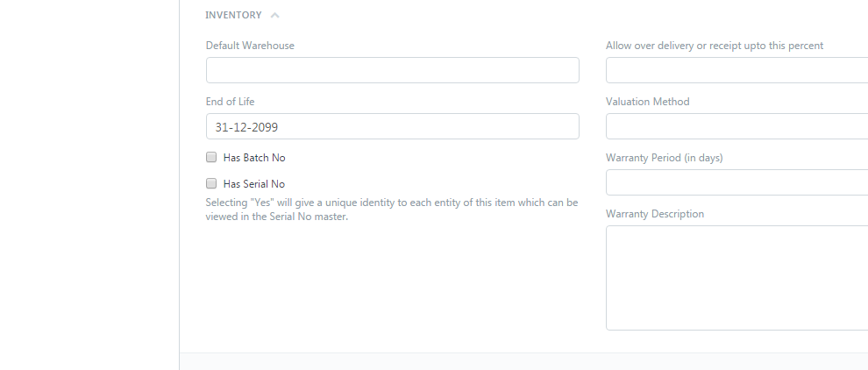Tick the Has Serial No checkbox

tap(211, 183)
